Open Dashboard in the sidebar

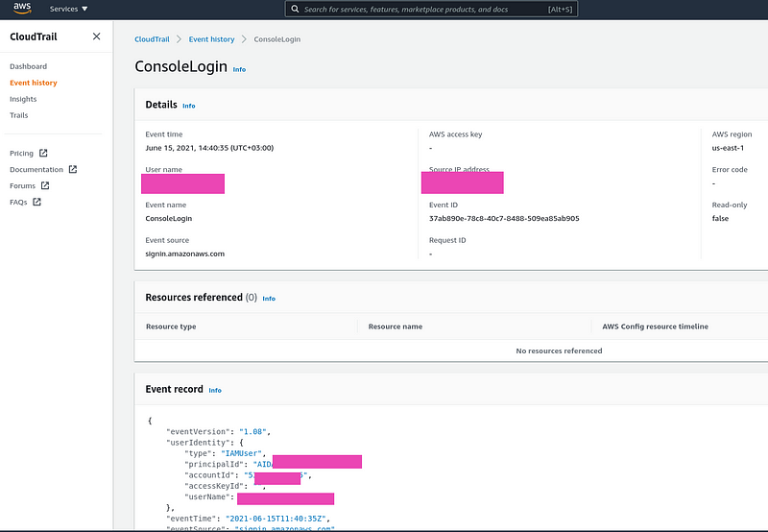tap(29, 66)
